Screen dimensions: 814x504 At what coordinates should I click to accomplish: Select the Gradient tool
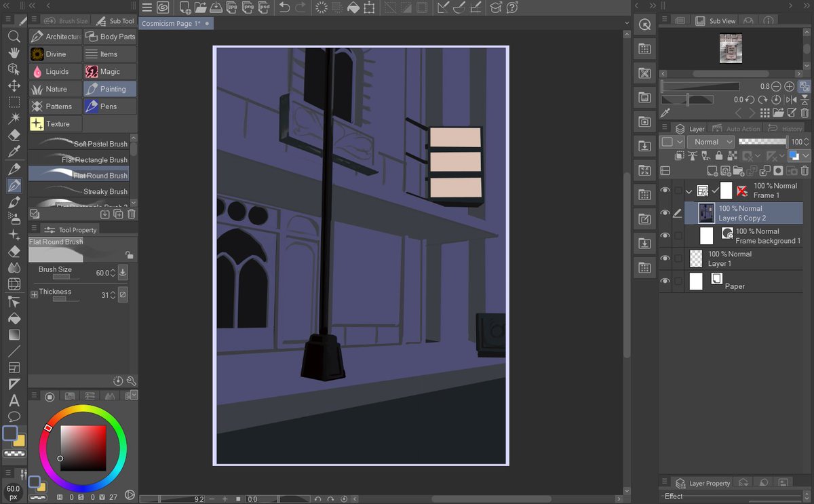[14, 334]
